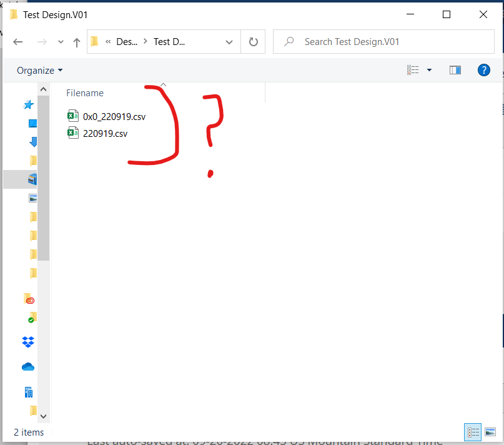The height and width of the screenshot is (445, 504).
Task: Open Pictures in the navigation pane
Action: click(32, 198)
